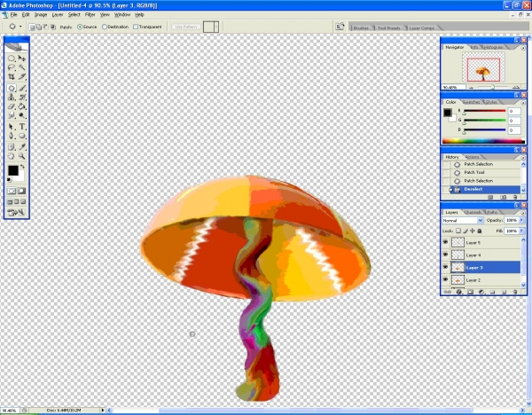Open the File Browser toggle icon
Image resolution: width=532 pixels, height=415 pixels.
(340, 27)
